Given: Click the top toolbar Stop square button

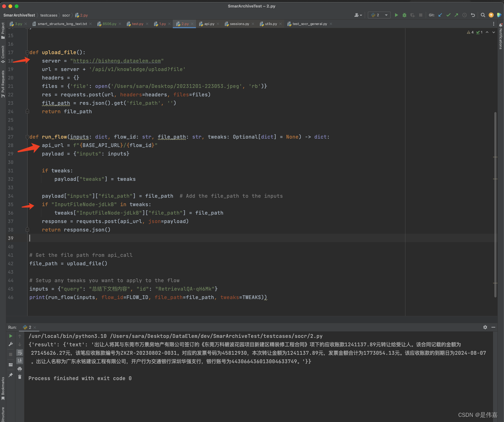Looking at the screenshot, I should (421, 15).
